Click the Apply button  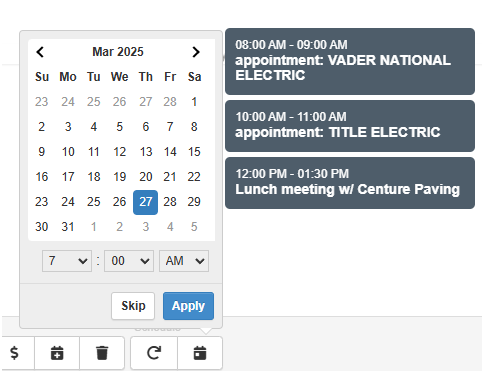pos(188,306)
